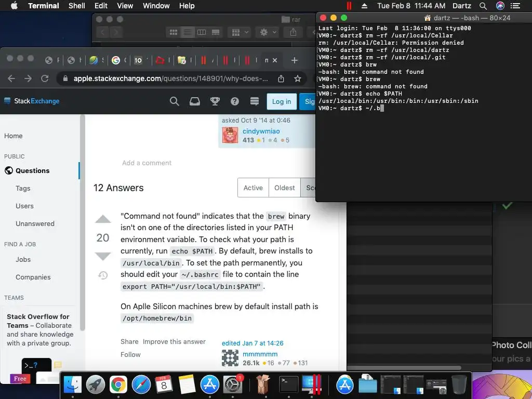This screenshot has width=532, height=399.
Task: Click the Chrome forward arrow
Action: pos(28,79)
